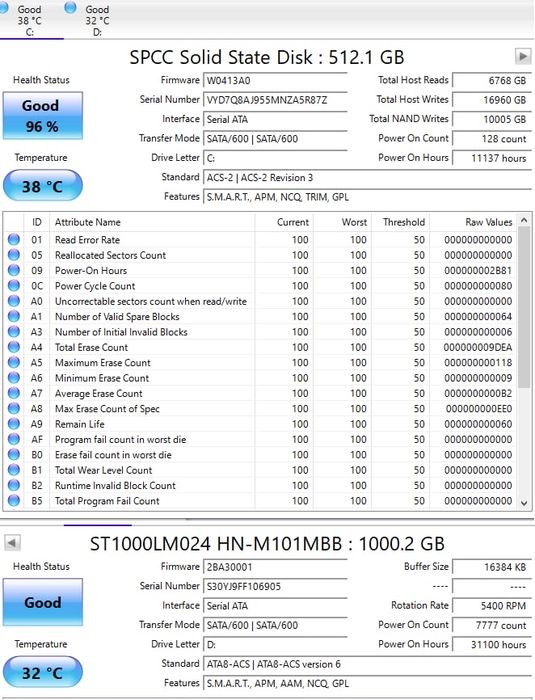Click status icon for Power-On Hours row
This screenshot has height=700, width=535.
[14, 270]
